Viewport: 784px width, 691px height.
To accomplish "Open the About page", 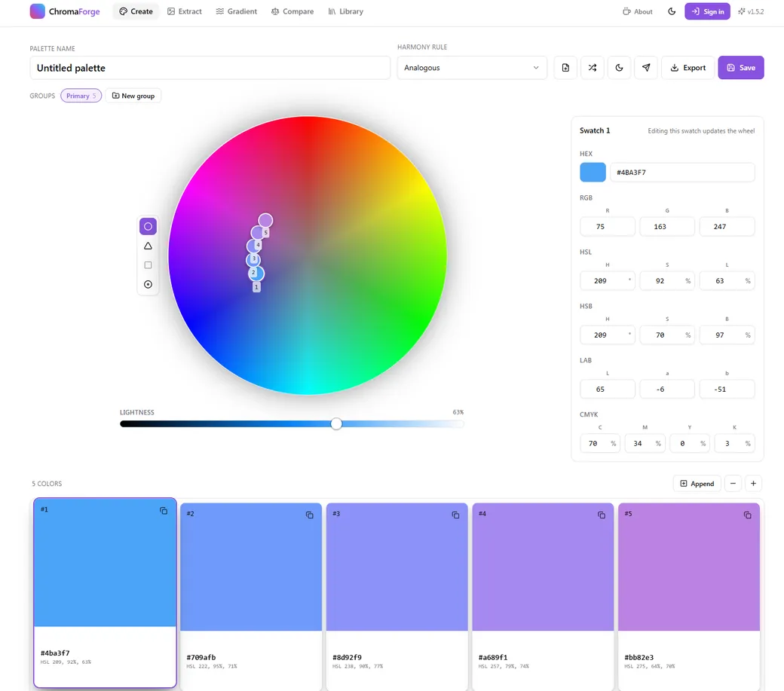I will 638,11.
